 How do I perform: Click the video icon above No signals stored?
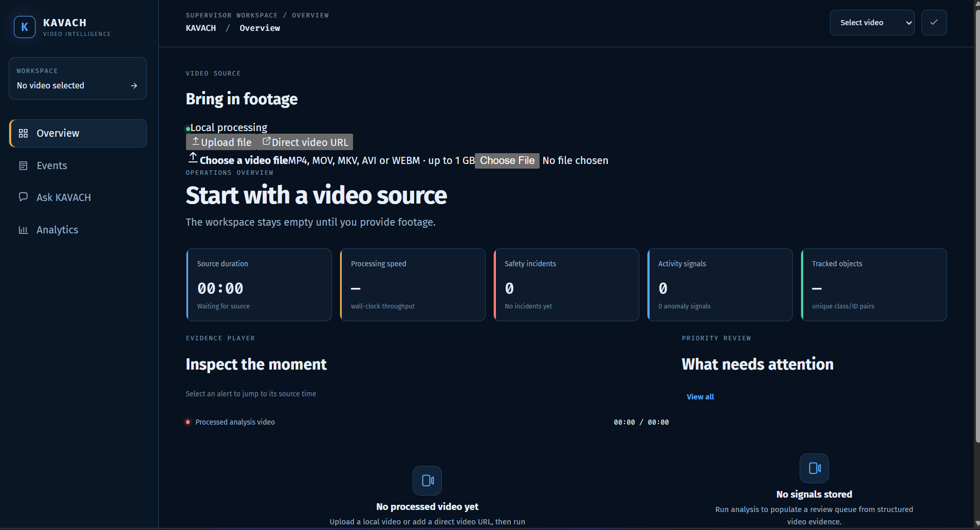pos(815,468)
